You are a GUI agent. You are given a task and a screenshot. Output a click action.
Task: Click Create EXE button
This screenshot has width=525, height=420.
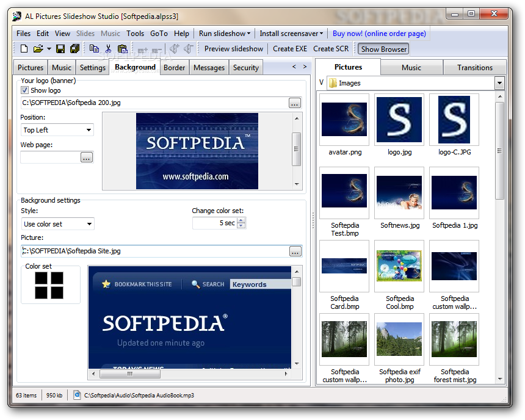pyautogui.click(x=290, y=49)
